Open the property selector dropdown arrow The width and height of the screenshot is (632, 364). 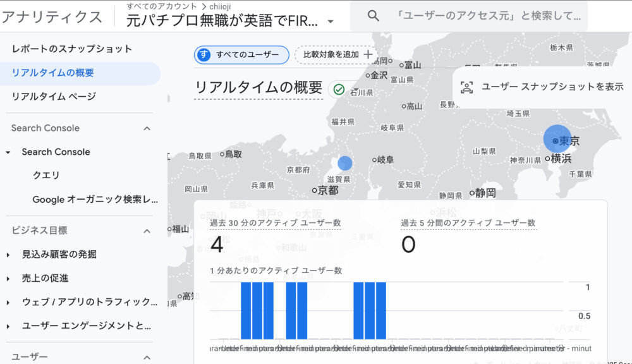pyautogui.click(x=331, y=21)
